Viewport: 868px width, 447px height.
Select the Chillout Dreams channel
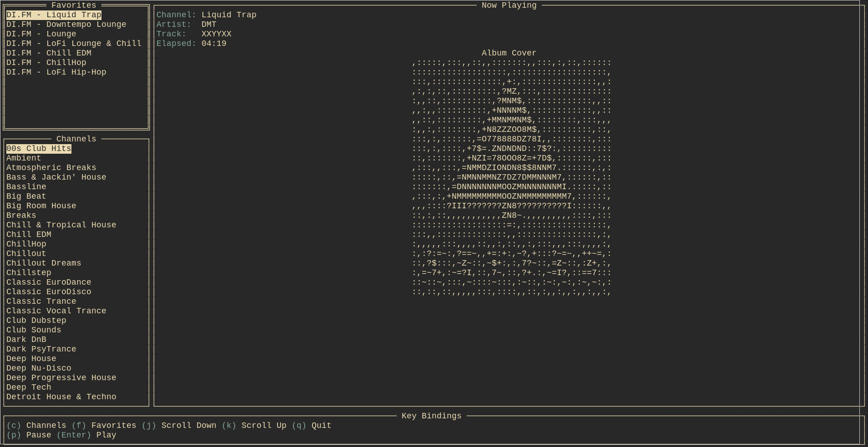pos(44,263)
